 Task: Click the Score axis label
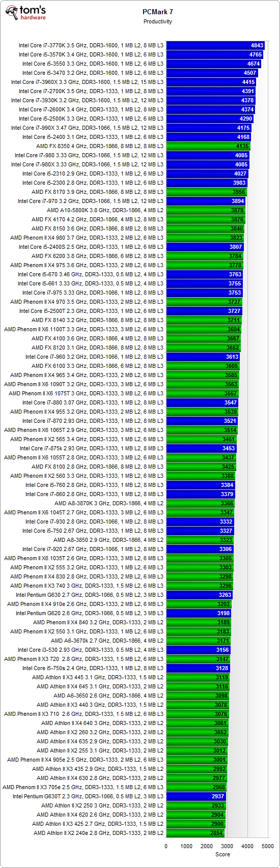[222, 854]
